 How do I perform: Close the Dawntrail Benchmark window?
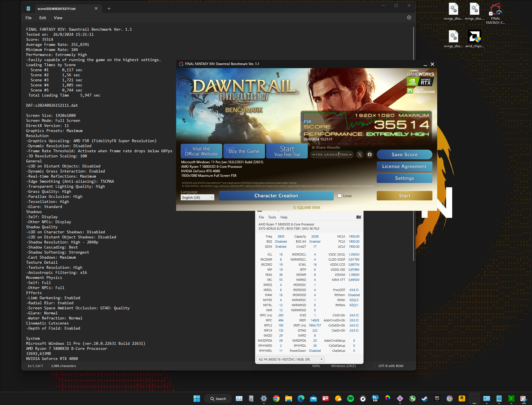coord(432,64)
